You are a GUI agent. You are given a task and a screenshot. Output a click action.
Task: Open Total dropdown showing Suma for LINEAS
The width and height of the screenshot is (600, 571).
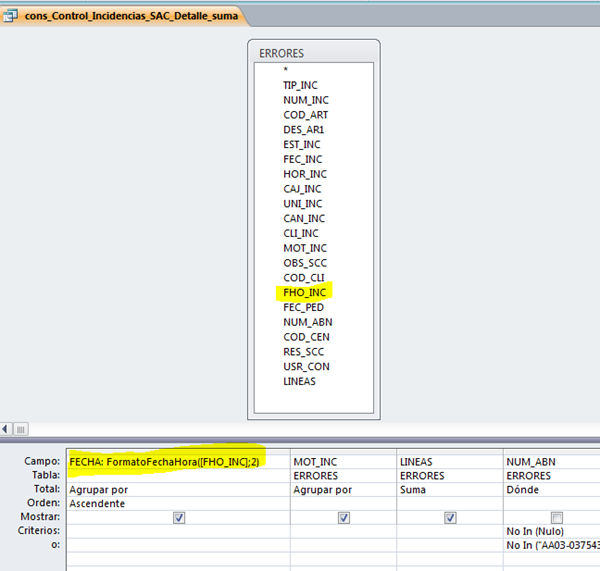(450, 490)
